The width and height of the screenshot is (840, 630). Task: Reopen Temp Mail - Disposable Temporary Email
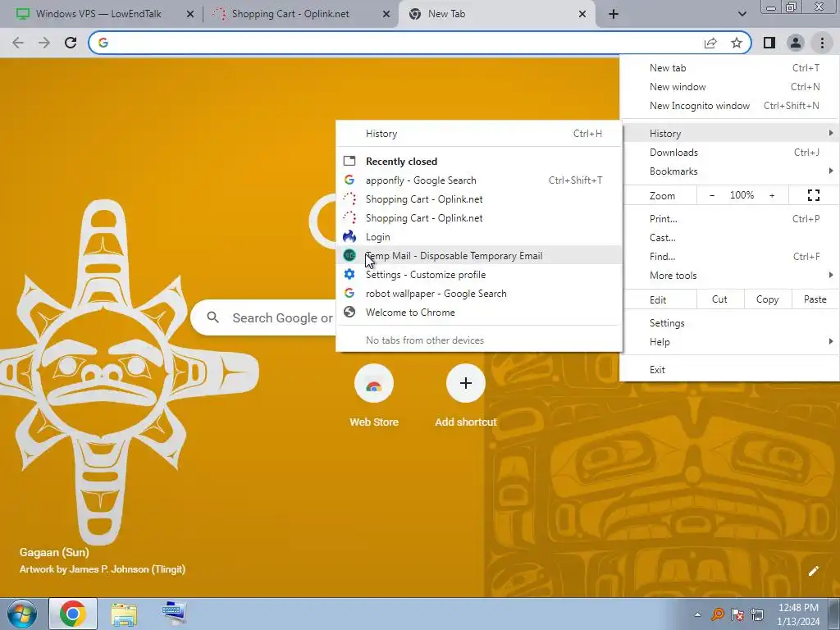coord(479,256)
